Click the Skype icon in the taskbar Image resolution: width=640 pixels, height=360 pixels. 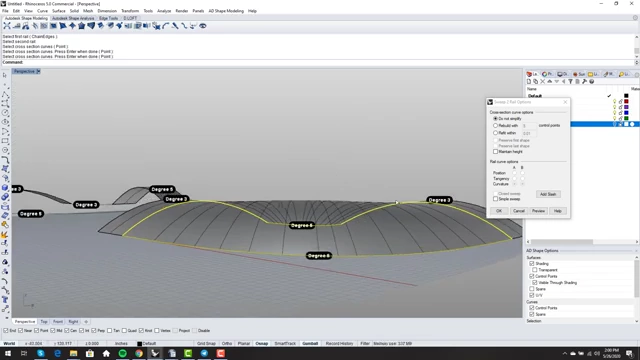click(40, 353)
